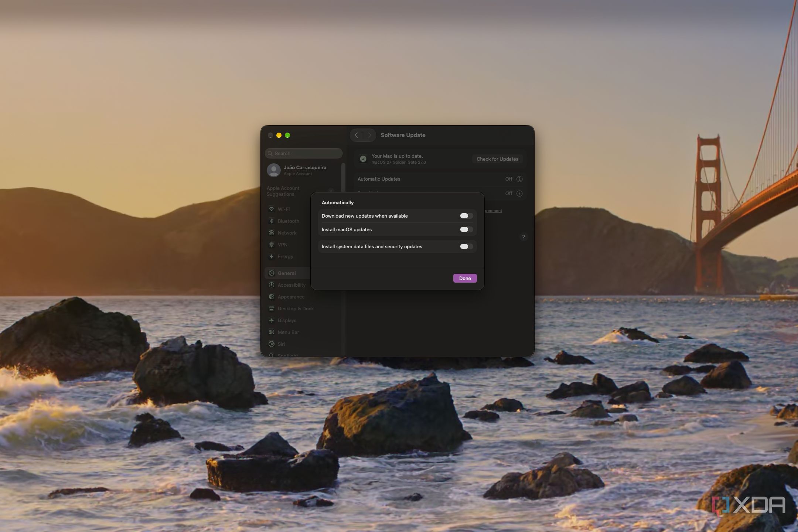Click the Desktop & Dock icon
The height and width of the screenshot is (532, 798).
(x=272, y=308)
